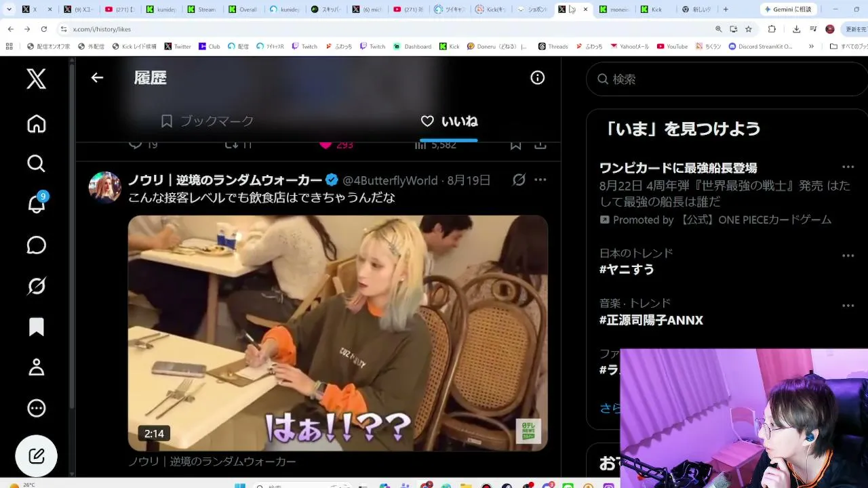Click the Gemini に相談 button
Image resolution: width=868 pixels, height=488 pixels.
[788, 9]
